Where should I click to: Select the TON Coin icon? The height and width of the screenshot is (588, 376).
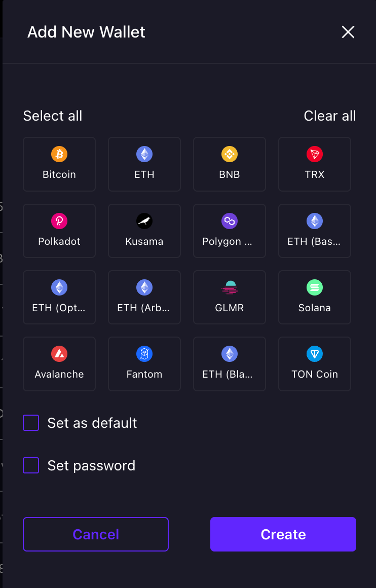[315, 354]
